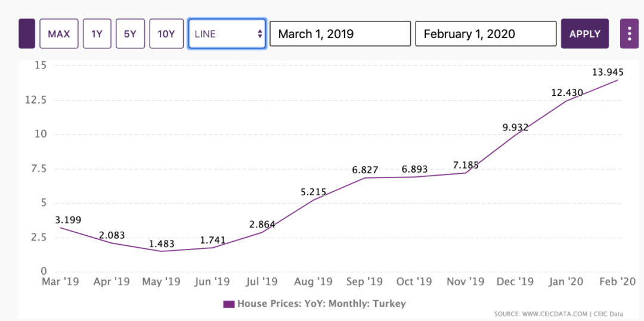This screenshot has height=321, width=644.
Task: Switch to 5Y time range
Action: point(130,34)
